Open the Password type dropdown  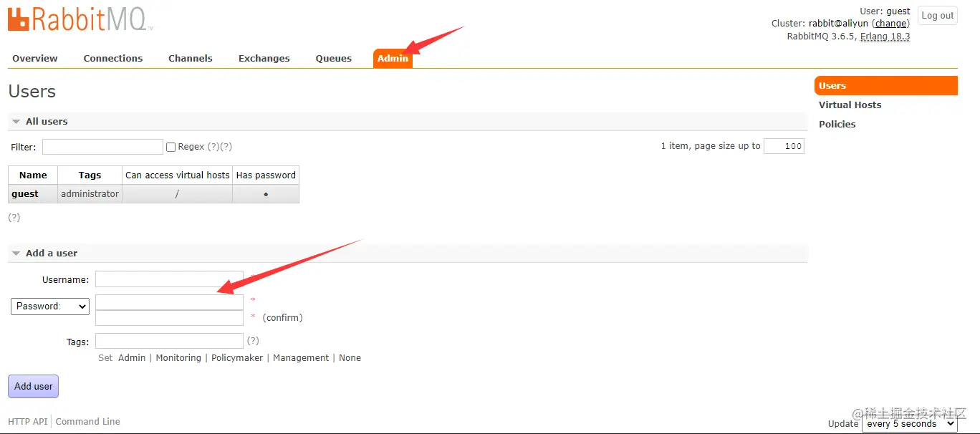point(50,307)
